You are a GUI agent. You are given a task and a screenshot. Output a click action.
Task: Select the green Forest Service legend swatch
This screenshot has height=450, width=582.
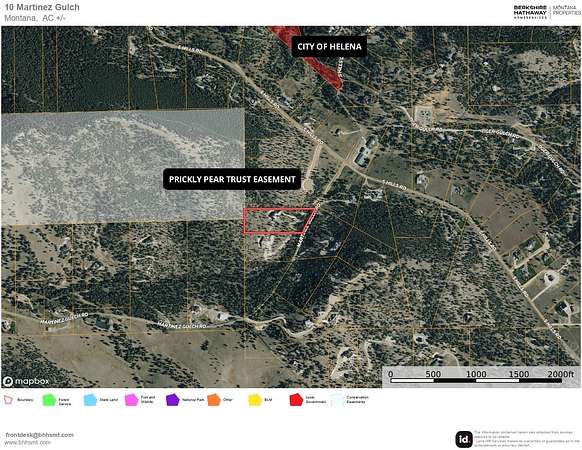pos(49,400)
